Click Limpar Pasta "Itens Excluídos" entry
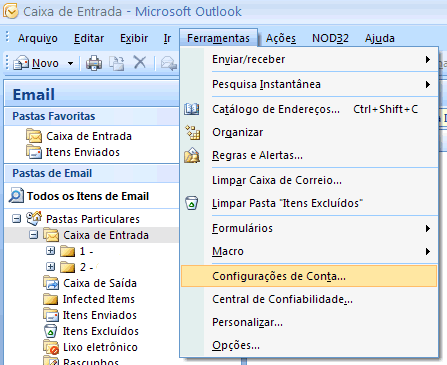This screenshot has width=447, height=365. 309,203
